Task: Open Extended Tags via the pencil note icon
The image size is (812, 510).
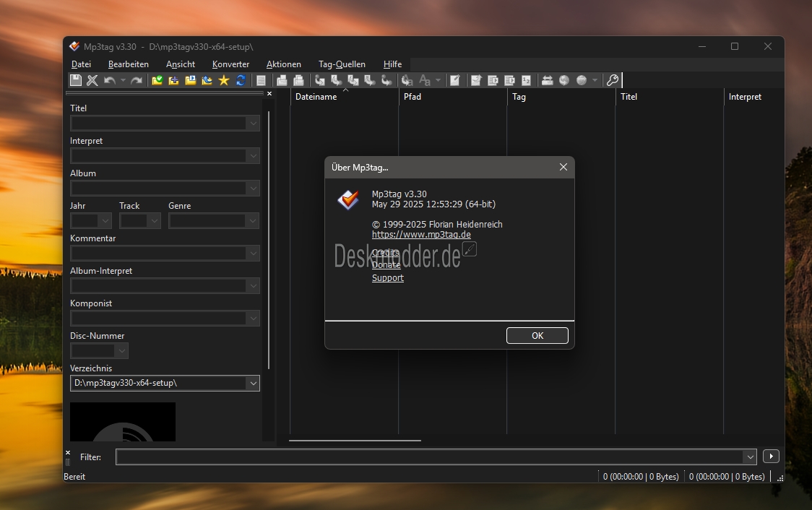Action: (x=454, y=80)
